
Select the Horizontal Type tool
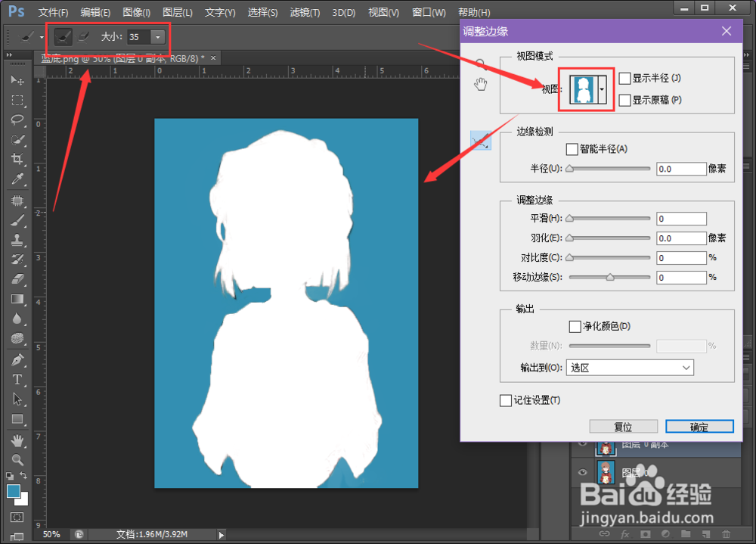17,379
